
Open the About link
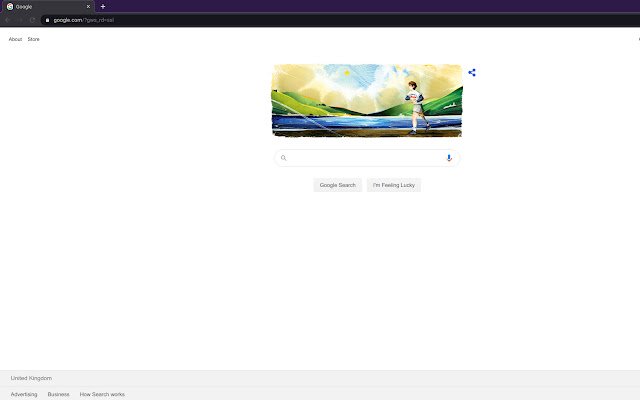(15, 39)
